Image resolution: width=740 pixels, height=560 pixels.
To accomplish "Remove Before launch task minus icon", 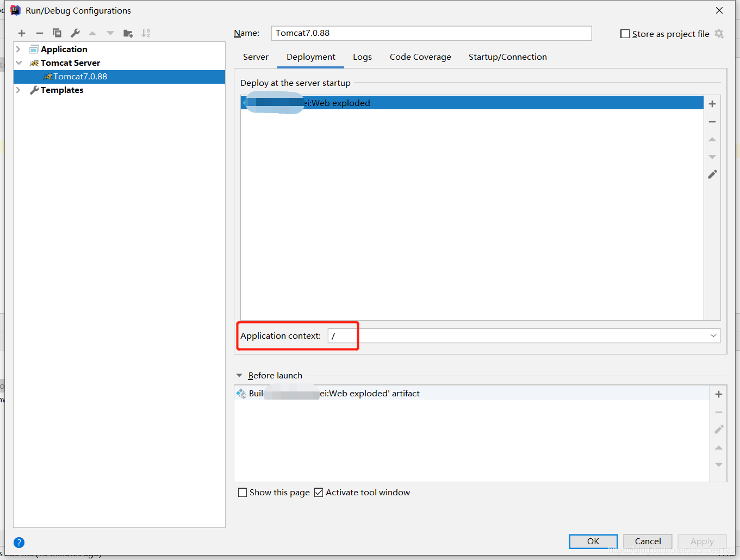I will pyautogui.click(x=719, y=412).
